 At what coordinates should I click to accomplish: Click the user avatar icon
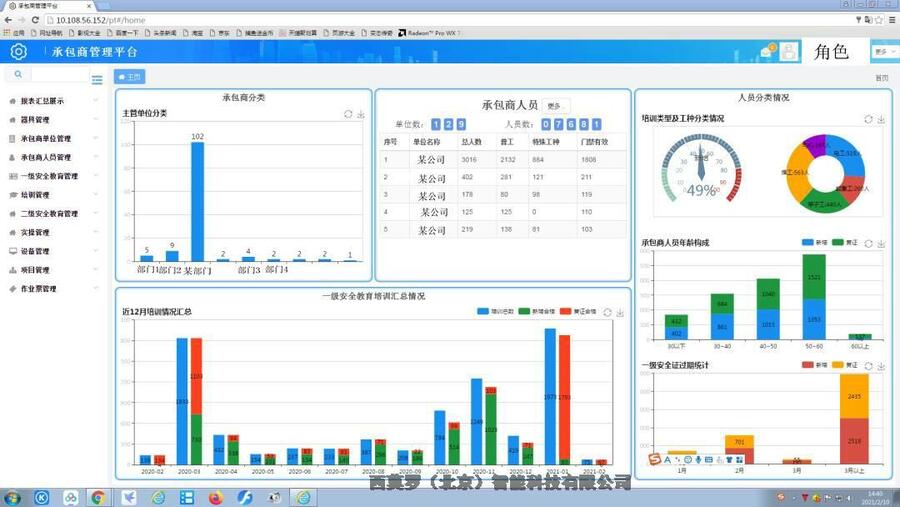(x=789, y=52)
